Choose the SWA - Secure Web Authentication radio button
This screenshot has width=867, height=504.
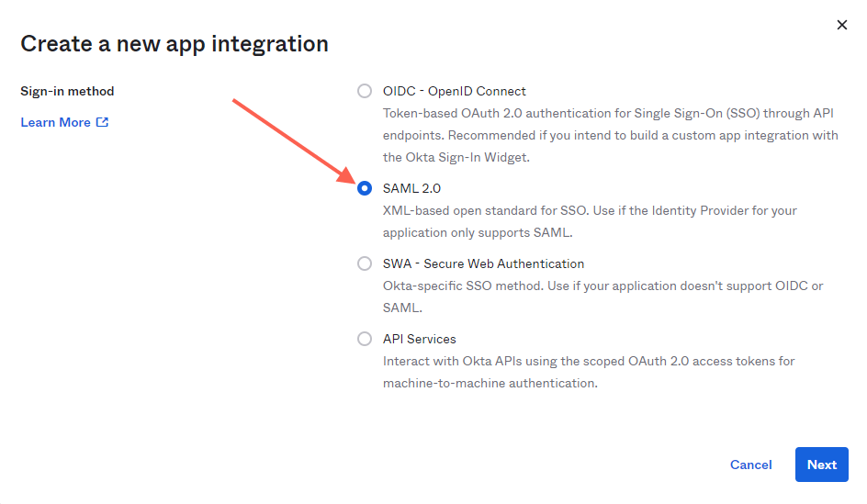365,263
